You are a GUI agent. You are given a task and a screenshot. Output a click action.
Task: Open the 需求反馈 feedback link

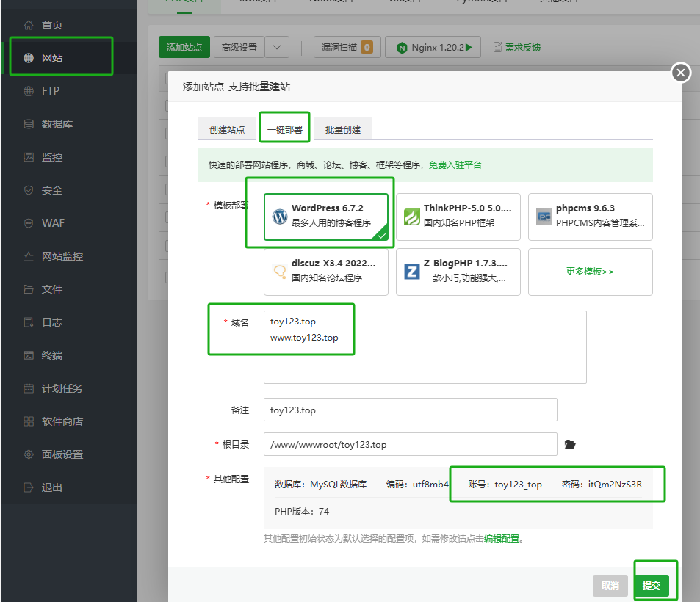click(x=523, y=47)
